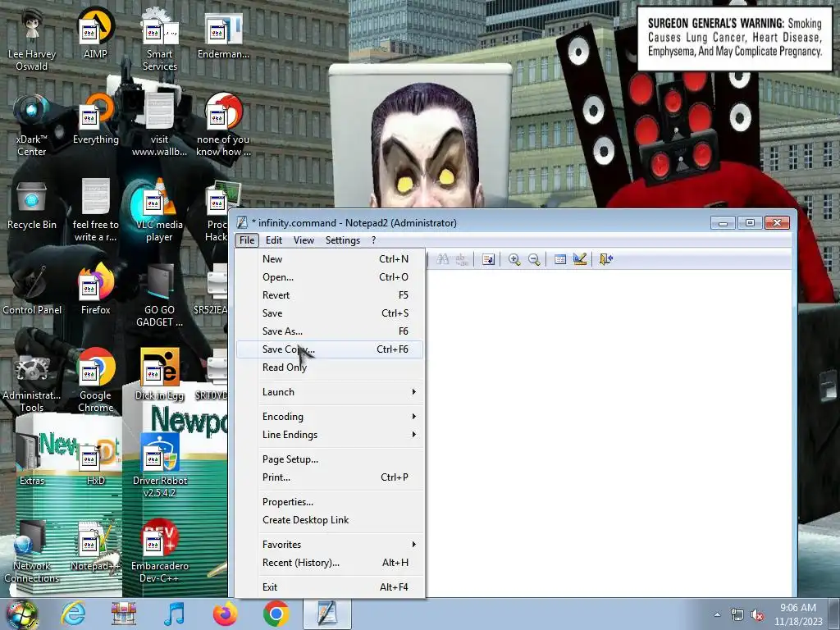The height and width of the screenshot is (630, 840).
Task: Toggle Word Wrap toolbar icon
Action: point(488,259)
